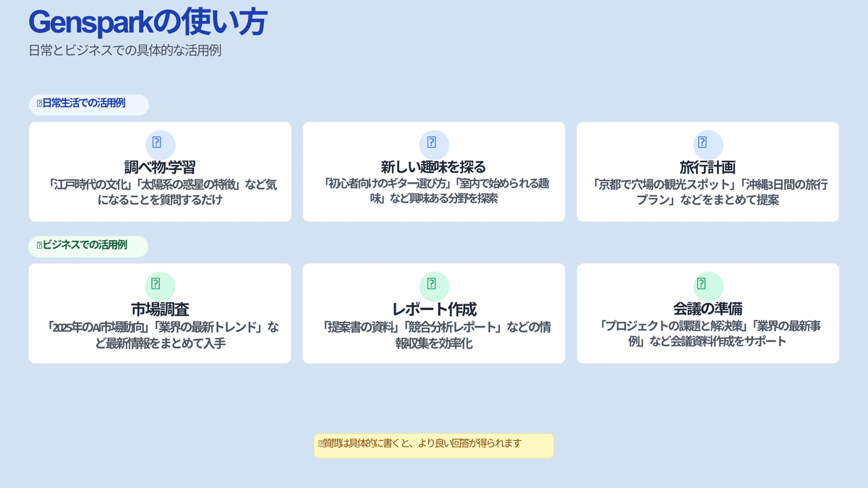Image resolution: width=868 pixels, height=488 pixels.
Task: Click the 調べ物・学習 card icon
Action: (x=159, y=143)
